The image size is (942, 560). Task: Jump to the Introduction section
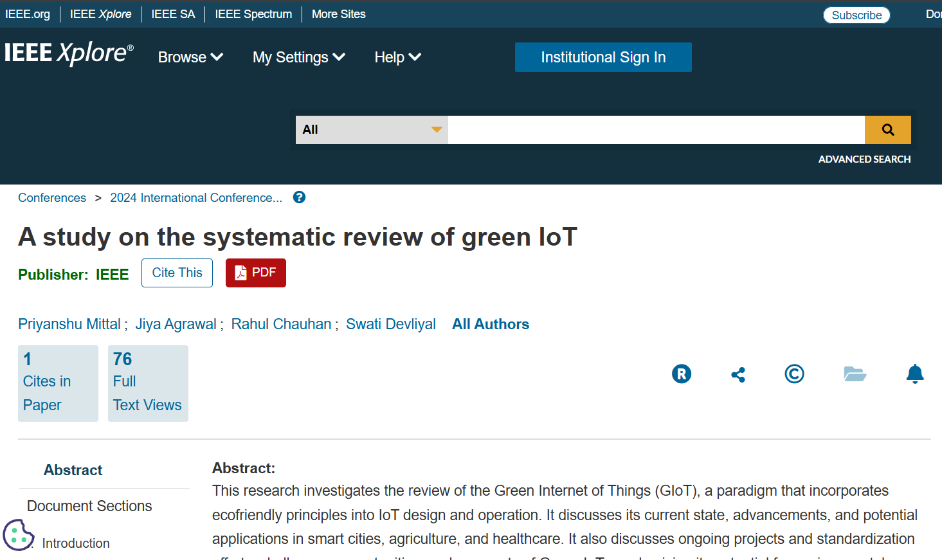pos(76,543)
